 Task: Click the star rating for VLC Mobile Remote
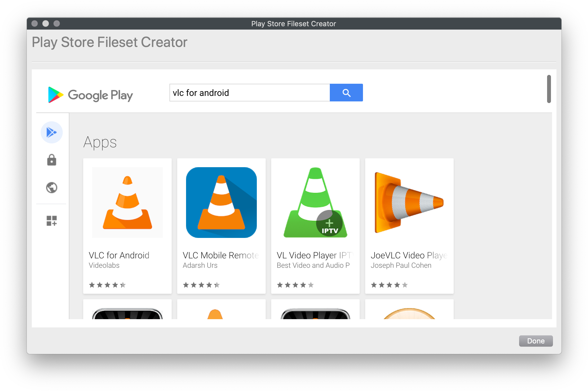pos(201,285)
